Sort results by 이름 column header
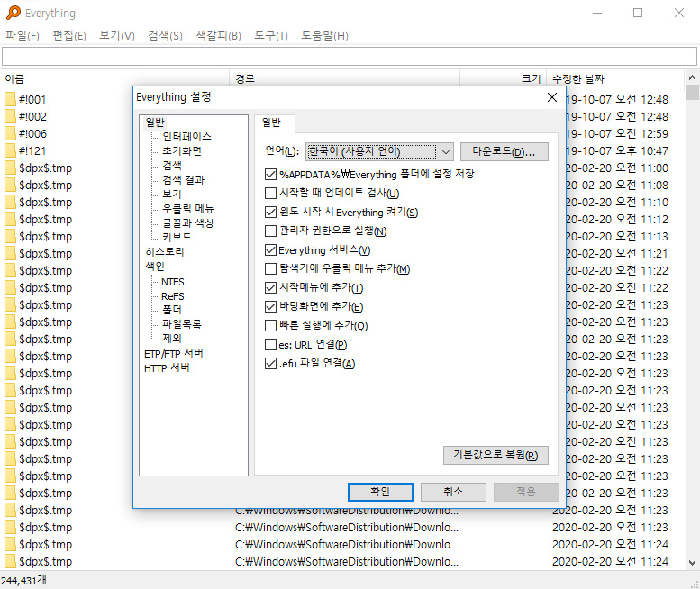This screenshot has height=589, width=700. point(115,79)
